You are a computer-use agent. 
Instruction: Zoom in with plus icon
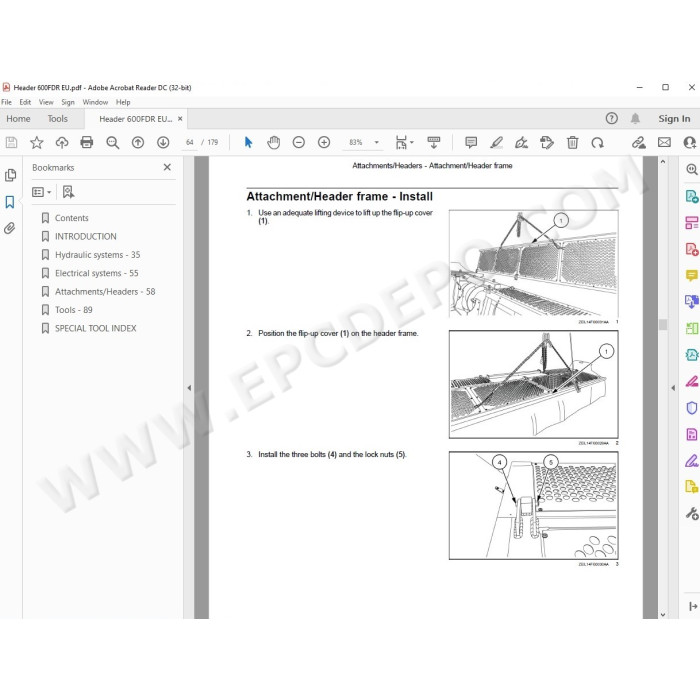[x=324, y=142]
